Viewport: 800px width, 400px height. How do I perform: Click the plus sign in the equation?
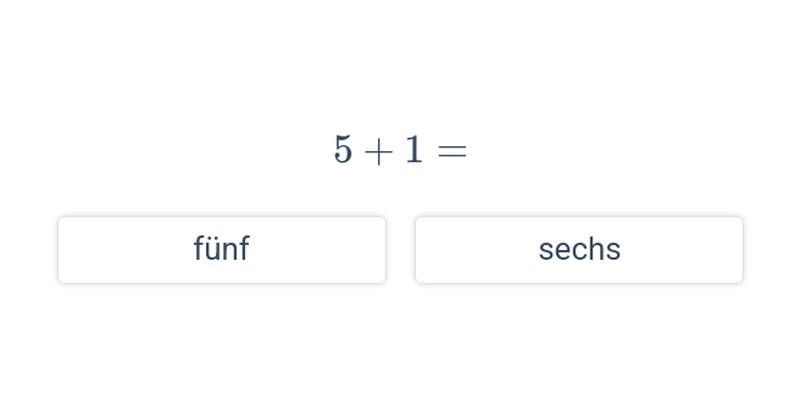pos(378,151)
